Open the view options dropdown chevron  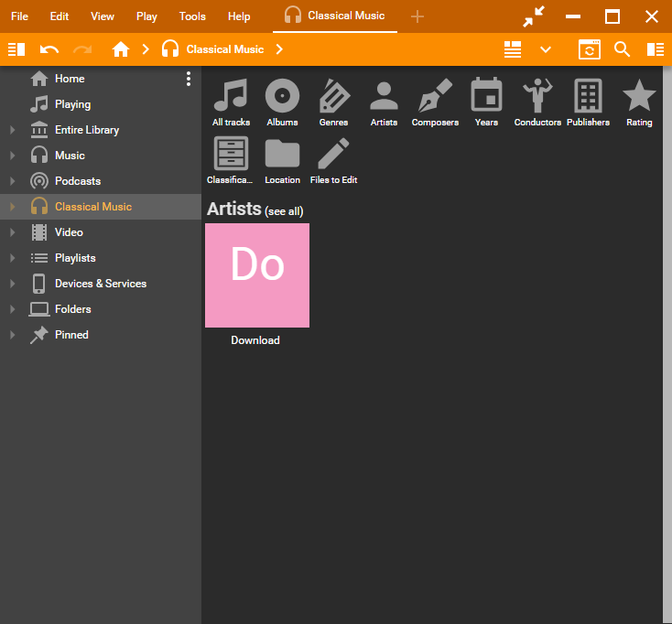click(x=546, y=49)
